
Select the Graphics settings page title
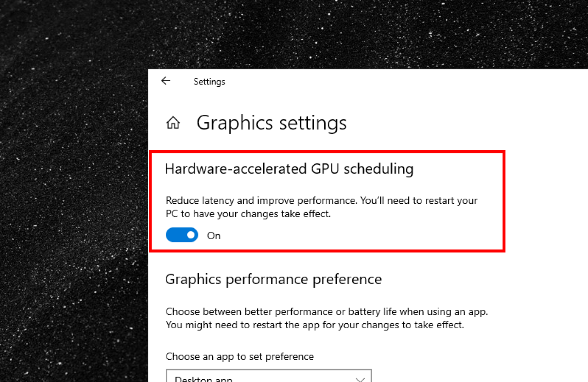point(271,123)
